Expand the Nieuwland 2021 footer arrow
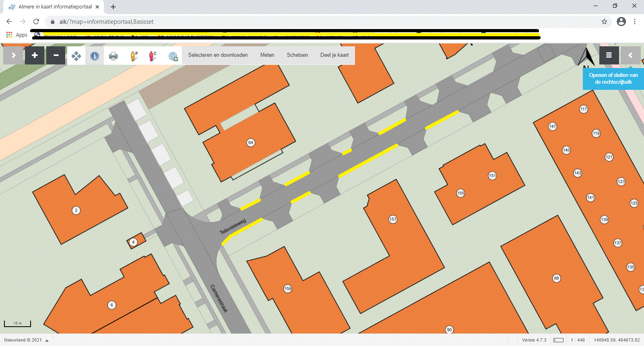This screenshot has width=644, height=346. tap(47, 340)
